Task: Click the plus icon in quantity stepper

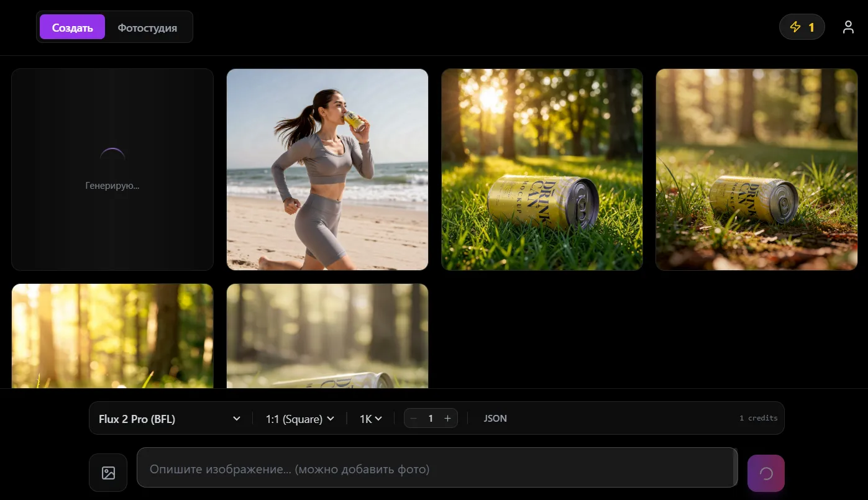Action: (447, 419)
